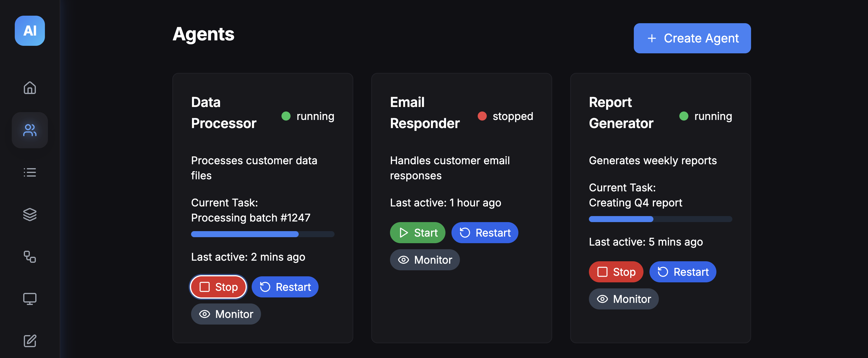Restart the Report Generator agent
868x358 pixels.
click(x=683, y=272)
